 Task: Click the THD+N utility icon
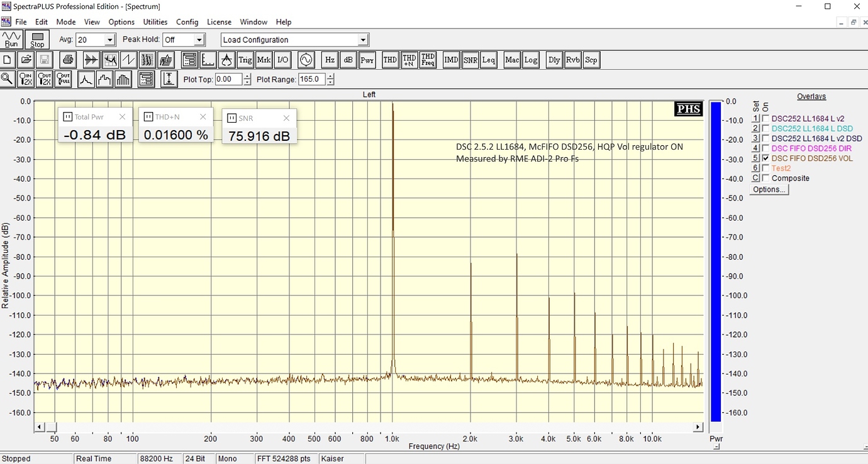coord(409,60)
